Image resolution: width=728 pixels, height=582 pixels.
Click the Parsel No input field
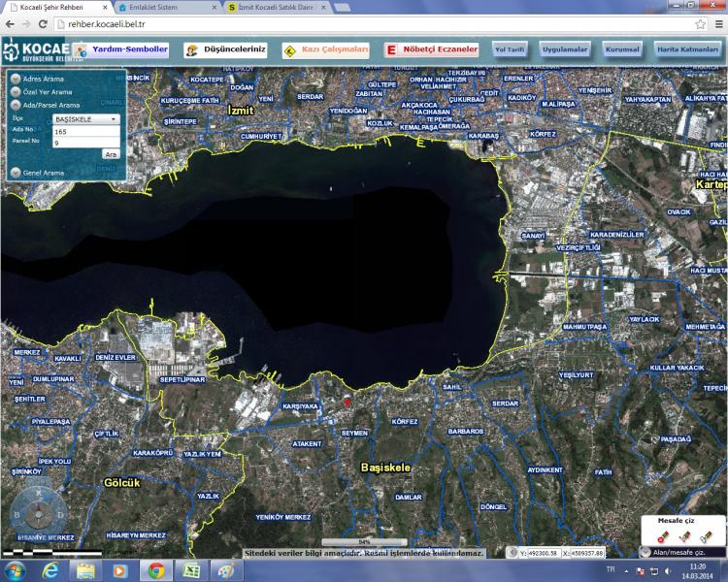click(86, 143)
